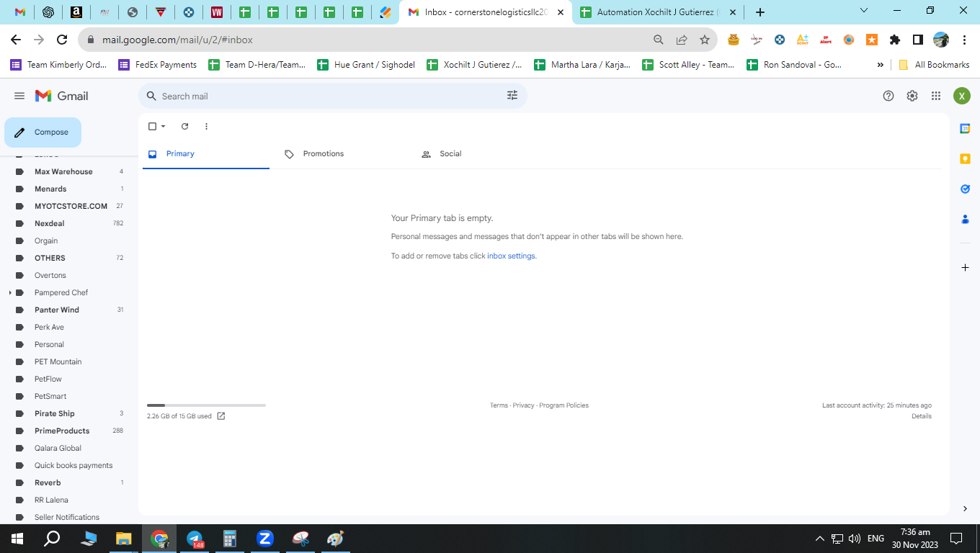This screenshot has height=553, width=980.
Task: Expand the Pampered Chef label
Action: 10,293
